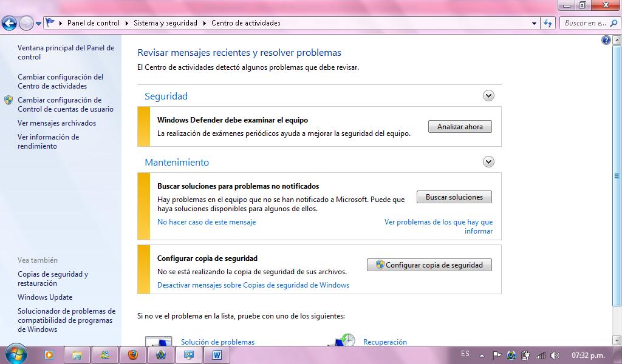This screenshot has height=364, width=622.
Task: Click Configurar copia de seguridad button
Action: point(429,265)
